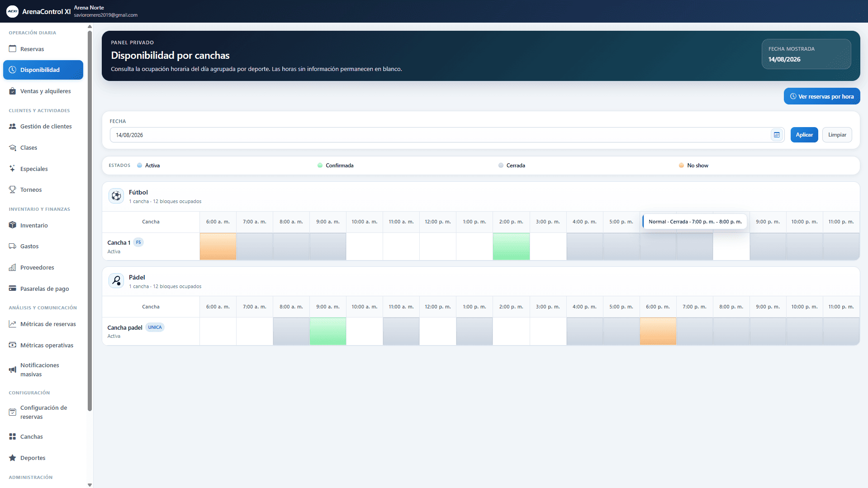
Task: Click closed 7:00 a.m. block of Cancha 1
Action: tap(255, 246)
